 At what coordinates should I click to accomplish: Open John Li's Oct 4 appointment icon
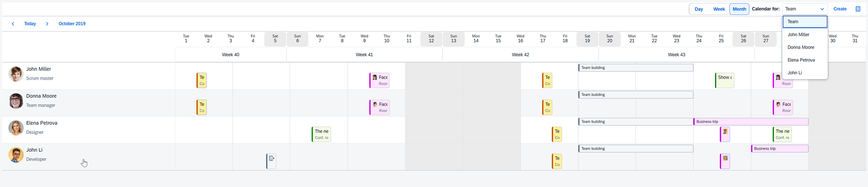point(271,161)
